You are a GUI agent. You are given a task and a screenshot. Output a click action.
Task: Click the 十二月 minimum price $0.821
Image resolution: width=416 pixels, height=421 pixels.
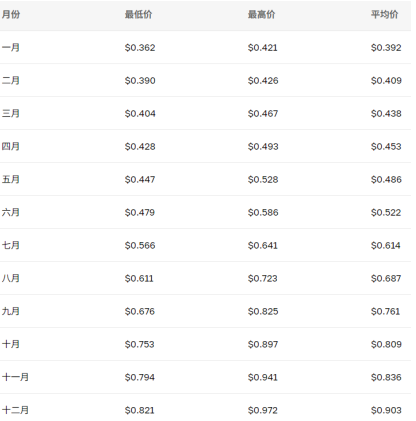pos(139,410)
